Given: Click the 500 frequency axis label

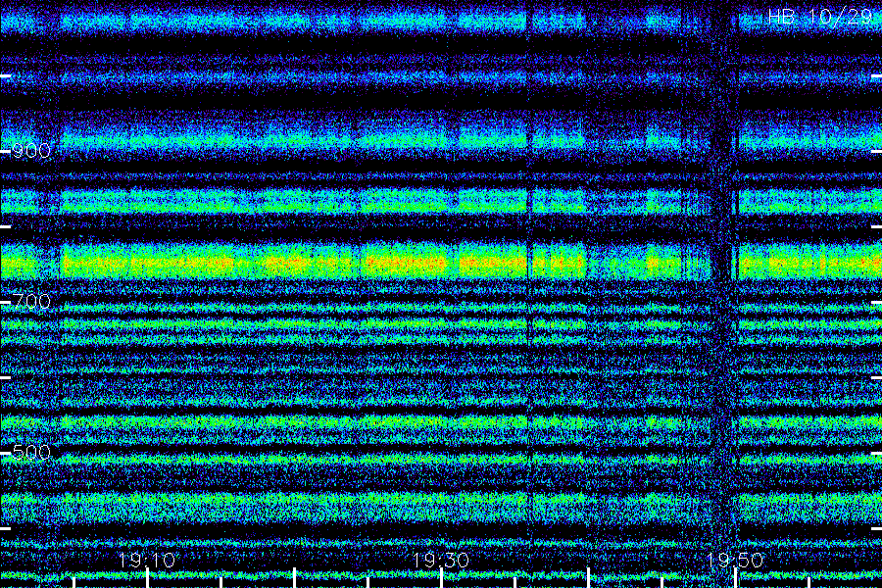Looking at the screenshot, I should coord(31,453).
